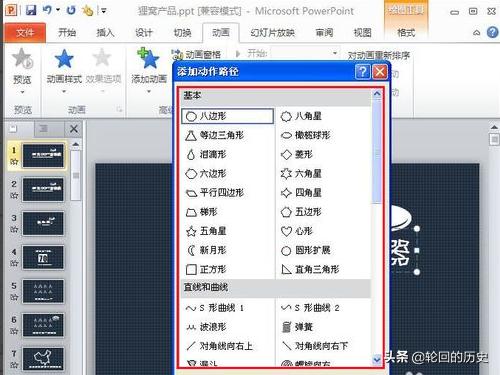500x375 pixels.
Task: Switch to the outline pane tab
Action: (x=44, y=129)
